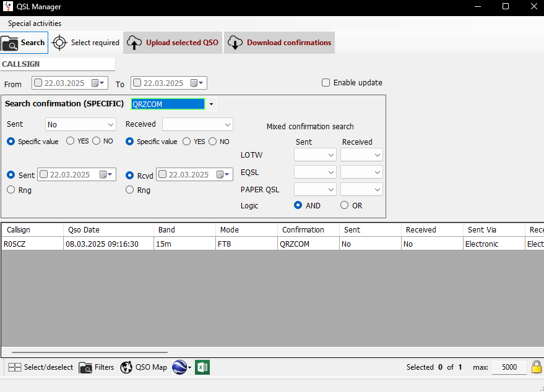Select the R0SCZ callsign cell
544x392 pixels.
coord(33,244)
